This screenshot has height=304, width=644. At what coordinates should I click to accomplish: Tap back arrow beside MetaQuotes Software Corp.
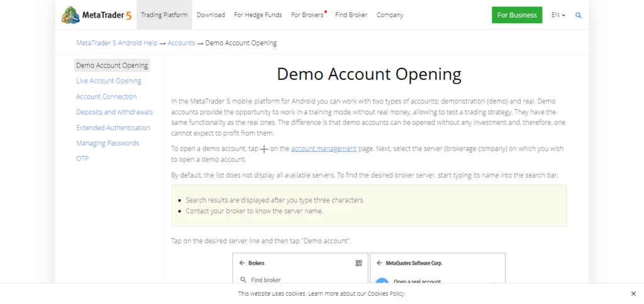[x=379, y=263]
